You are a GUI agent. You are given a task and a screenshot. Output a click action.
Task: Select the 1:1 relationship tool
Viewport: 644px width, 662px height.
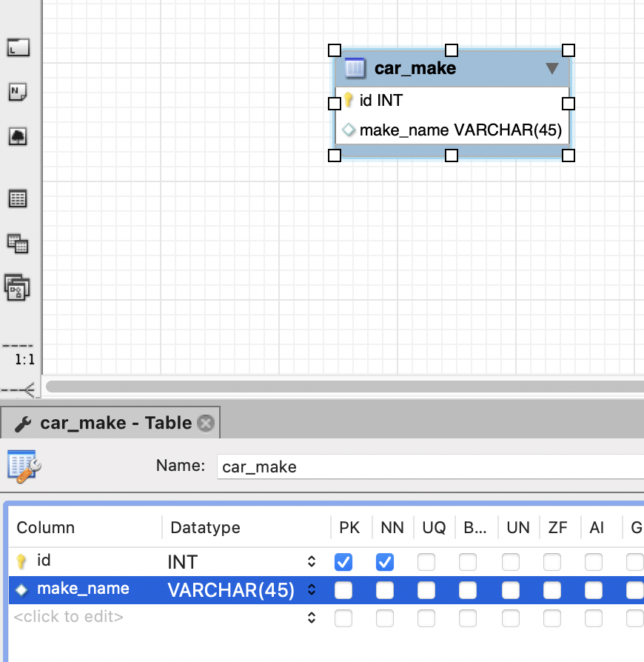[20, 354]
